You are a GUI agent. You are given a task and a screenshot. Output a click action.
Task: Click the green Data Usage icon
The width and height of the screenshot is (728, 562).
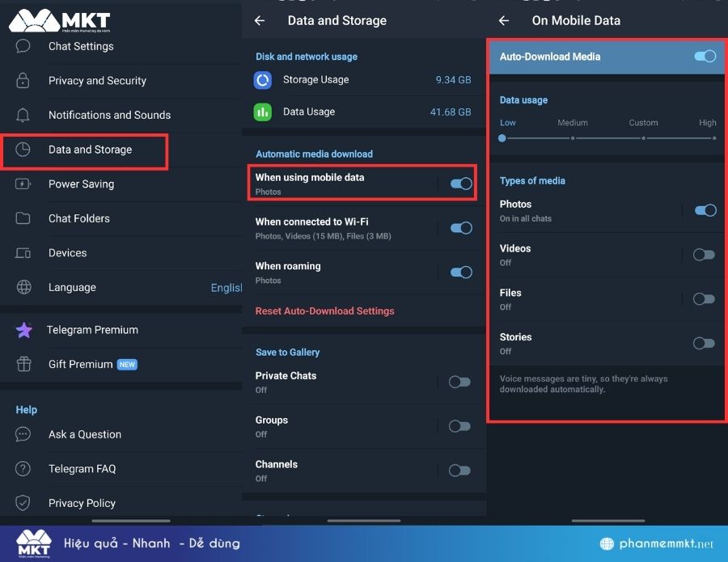pyautogui.click(x=263, y=112)
